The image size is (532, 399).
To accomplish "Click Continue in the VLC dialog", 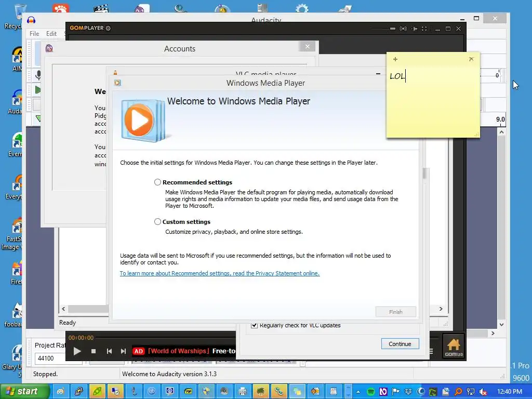I will point(400,344).
